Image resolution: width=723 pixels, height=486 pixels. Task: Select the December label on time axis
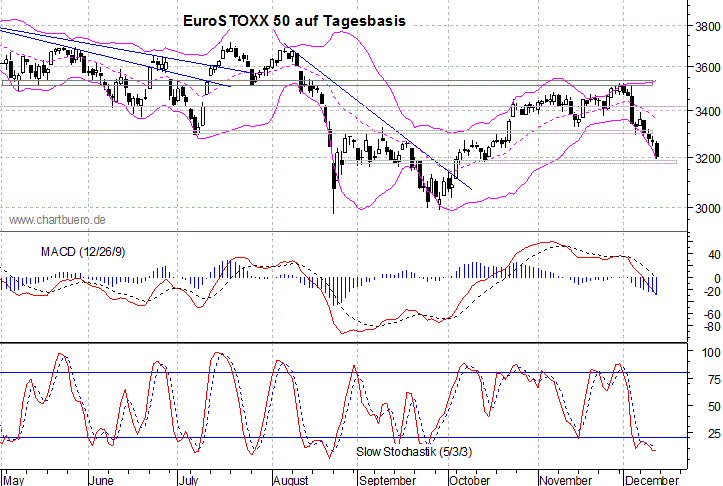click(x=652, y=480)
